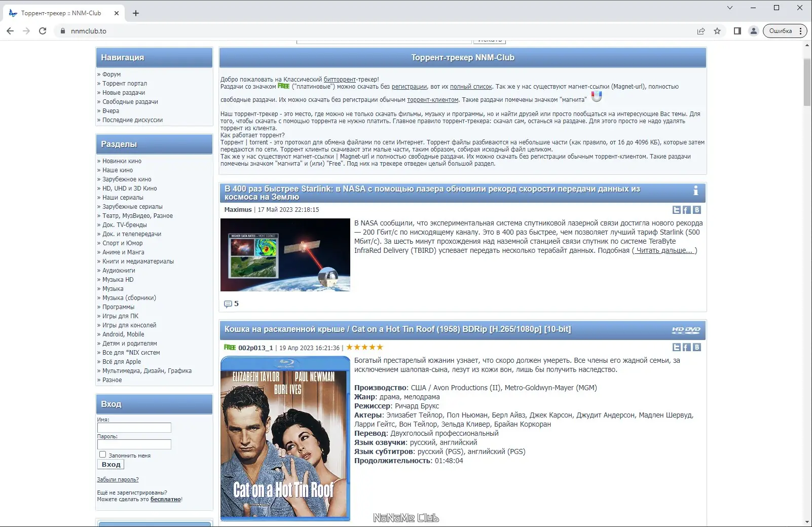Open the Новые раздачи navigation link
The image size is (812, 527).
click(124, 93)
